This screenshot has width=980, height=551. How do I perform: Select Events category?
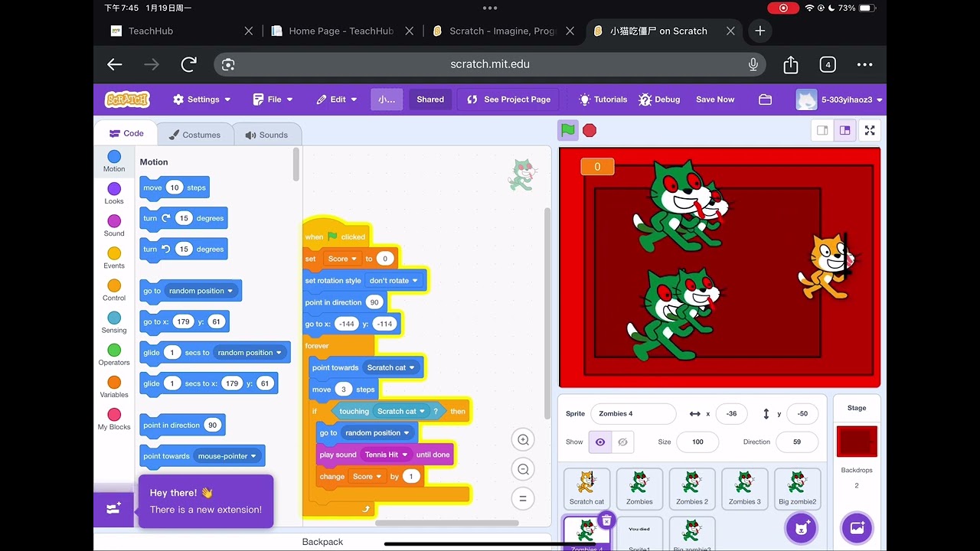coord(114,257)
